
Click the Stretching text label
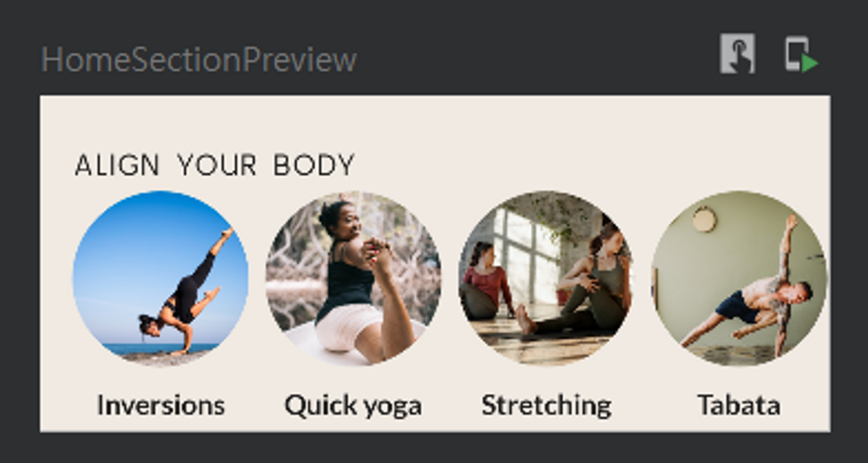point(546,406)
